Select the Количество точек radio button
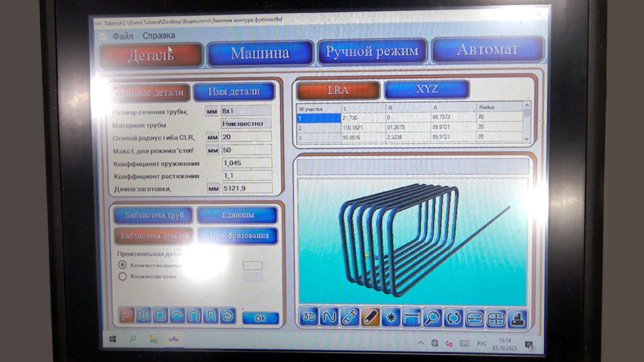The width and height of the screenshot is (644, 362). tap(122, 277)
